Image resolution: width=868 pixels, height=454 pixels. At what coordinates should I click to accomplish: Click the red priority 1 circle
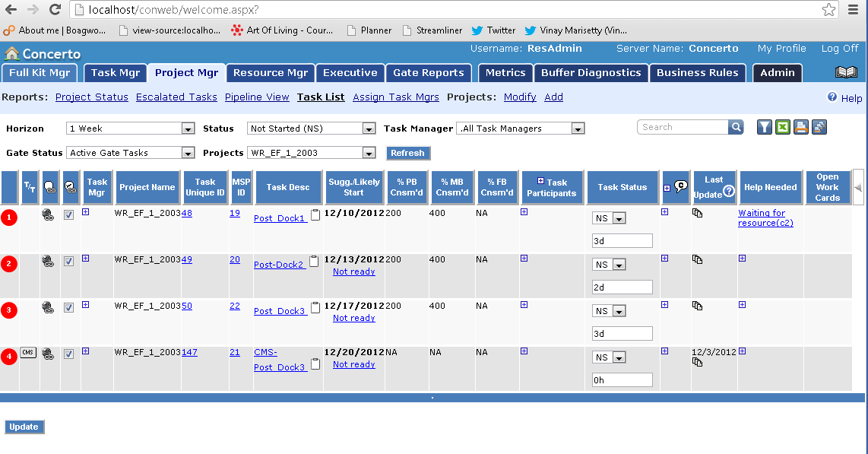click(9, 217)
